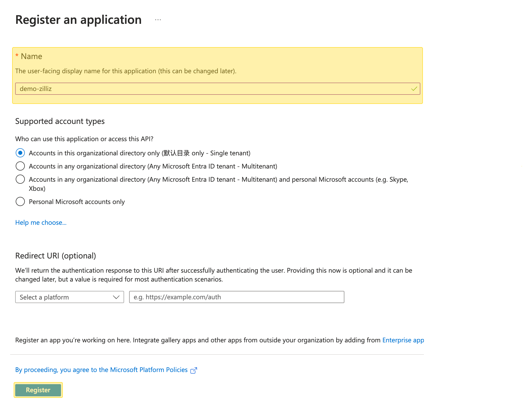Open the Help me choose link
Viewport: 532px width, 410px height.
tap(41, 222)
